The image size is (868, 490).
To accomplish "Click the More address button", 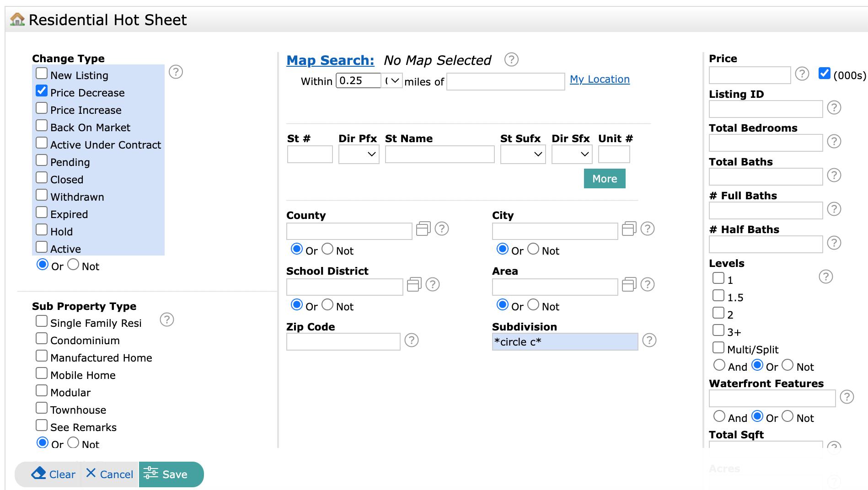I will (x=604, y=179).
